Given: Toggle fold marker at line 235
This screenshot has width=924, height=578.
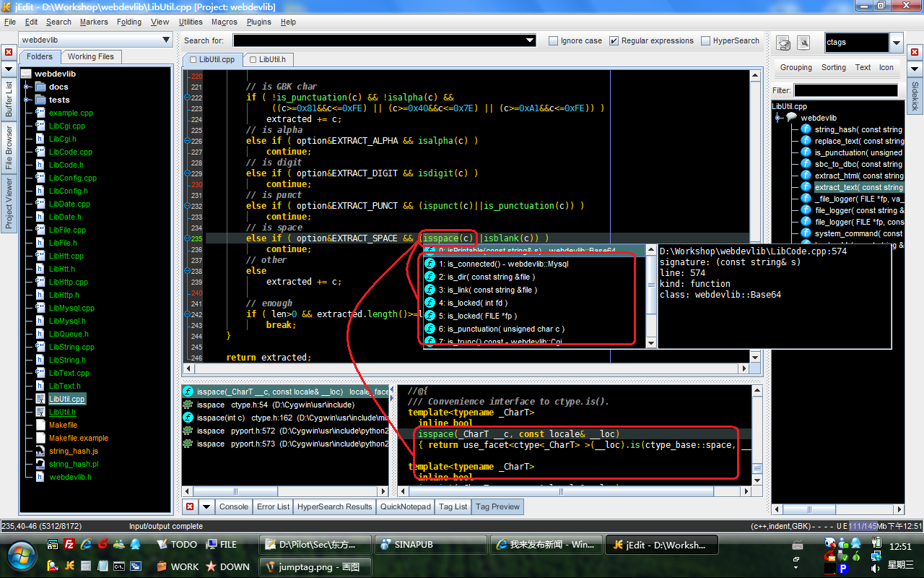Looking at the screenshot, I should 188,238.
